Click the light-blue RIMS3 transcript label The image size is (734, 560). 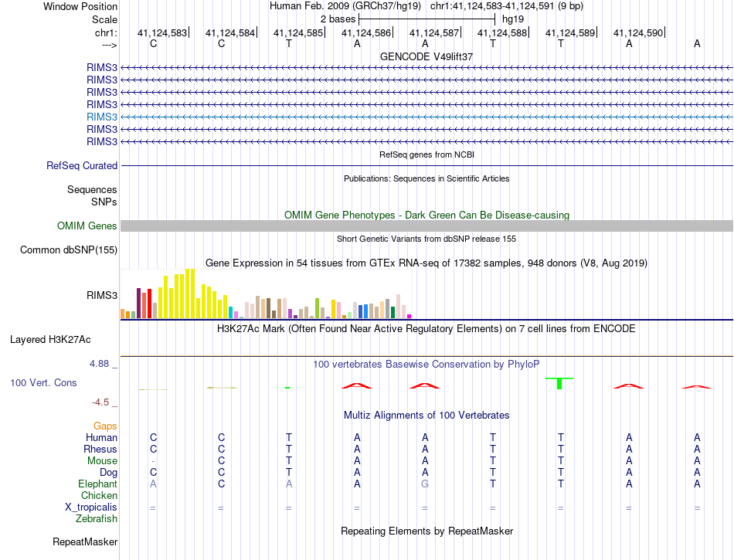(x=102, y=117)
